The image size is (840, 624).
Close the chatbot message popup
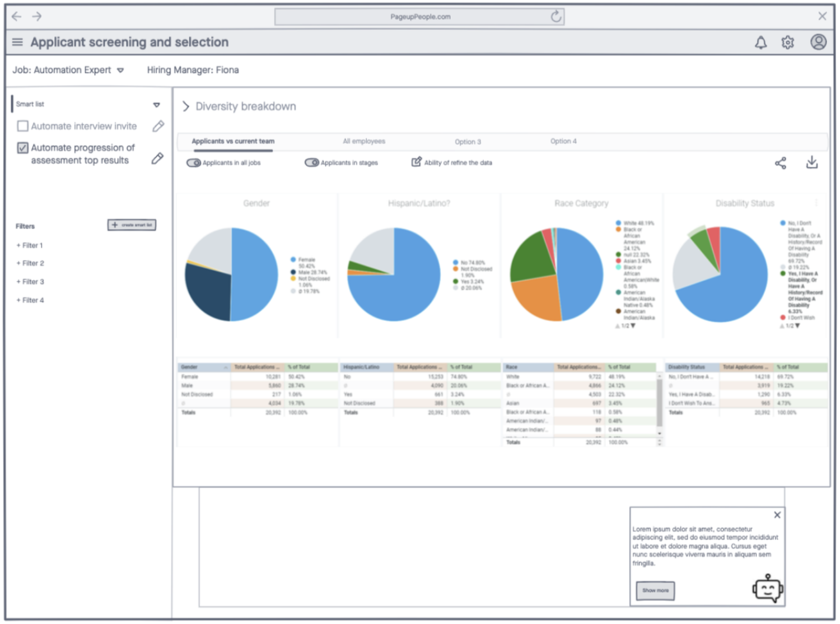[x=777, y=515]
